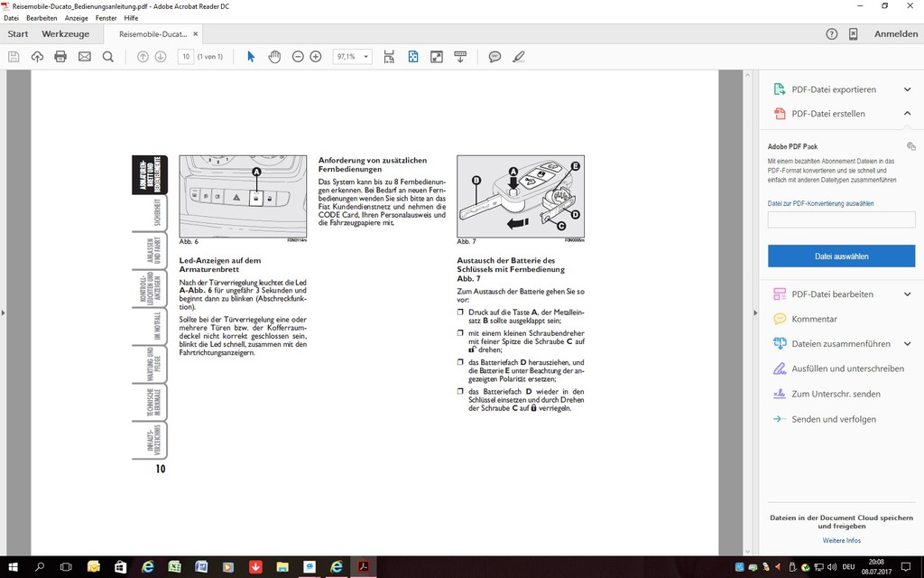Click the Save file icon
The image size is (924, 578).
(x=14, y=57)
